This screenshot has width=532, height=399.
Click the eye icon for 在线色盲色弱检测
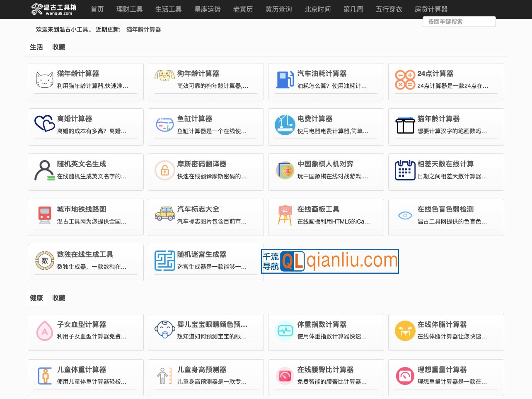pos(405,214)
